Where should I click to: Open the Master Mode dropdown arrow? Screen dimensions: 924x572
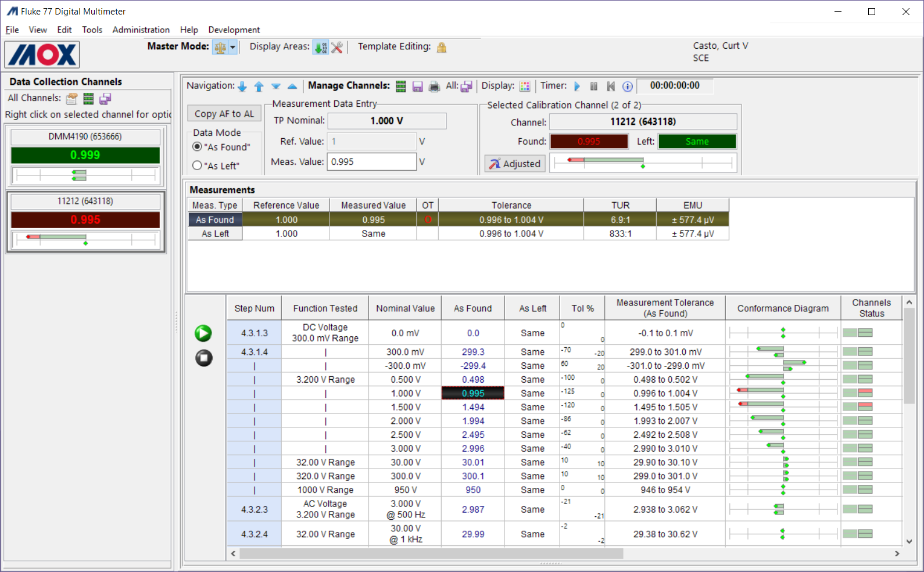coord(233,48)
